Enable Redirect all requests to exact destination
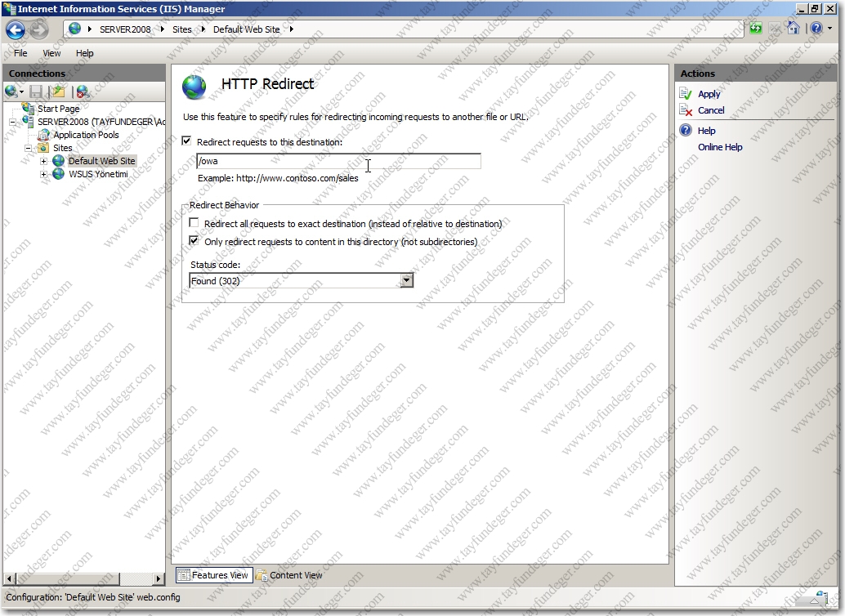Image resolution: width=845 pixels, height=616 pixels. coord(194,222)
